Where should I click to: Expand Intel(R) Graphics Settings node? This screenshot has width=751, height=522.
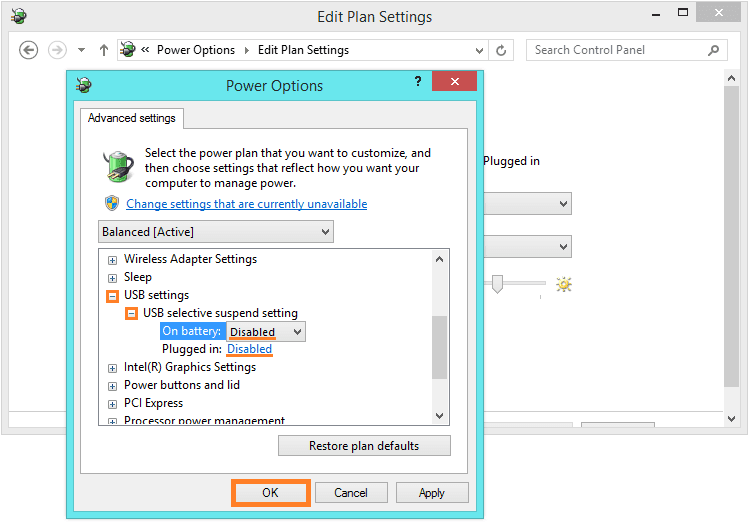coord(112,368)
